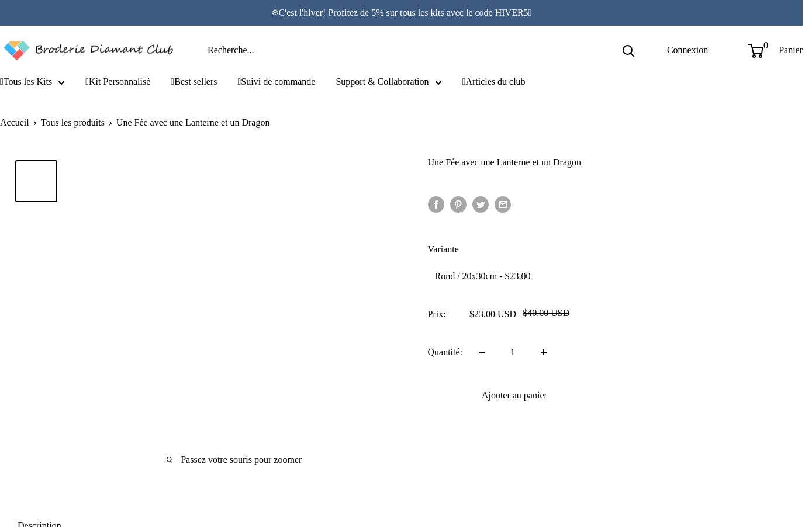Expand the Tous les Kits menu
Image resolution: width=812 pixels, height=527 pixels.
click(33, 82)
